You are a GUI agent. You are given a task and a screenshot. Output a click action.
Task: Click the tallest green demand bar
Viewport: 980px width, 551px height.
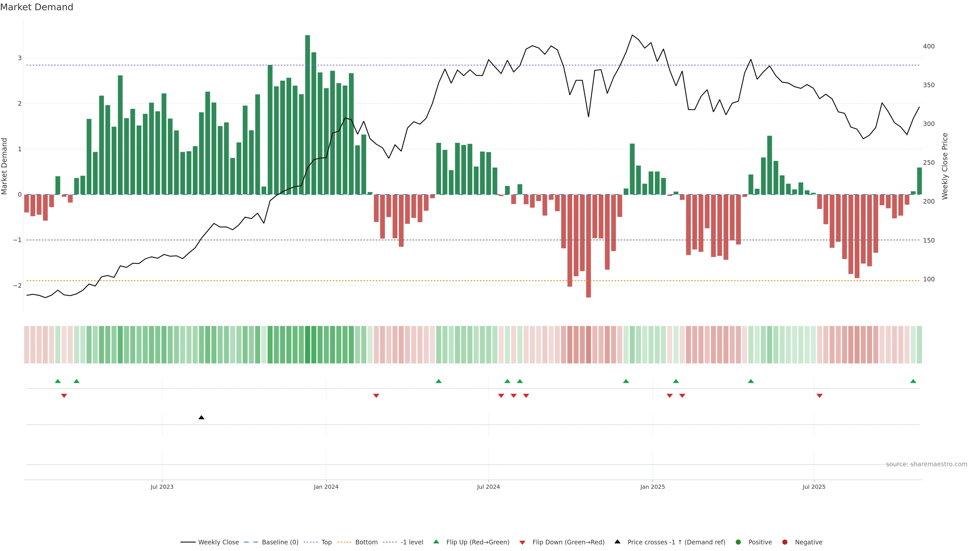(x=307, y=114)
